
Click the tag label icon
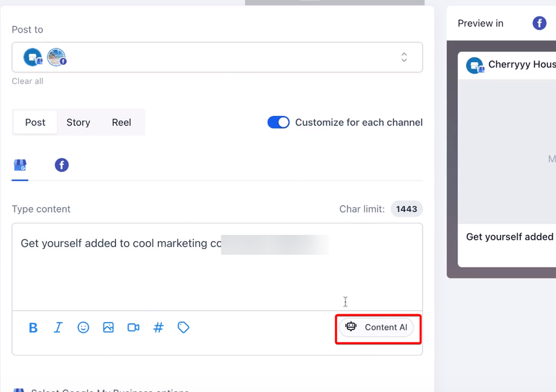[x=184, y=327]
